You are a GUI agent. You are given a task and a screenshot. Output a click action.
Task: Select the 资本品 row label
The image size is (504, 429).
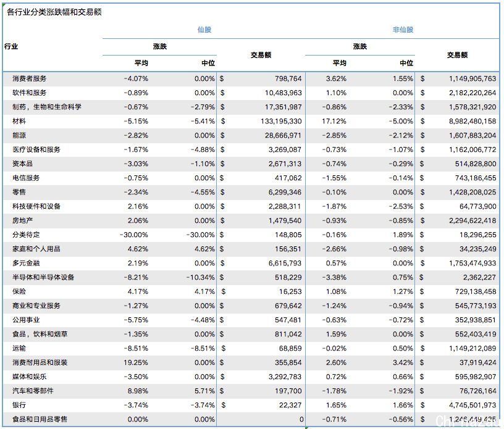pos(22,164)
